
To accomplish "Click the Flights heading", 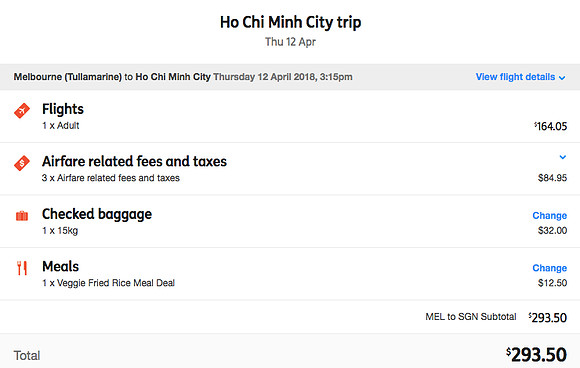I will (63, 109).
